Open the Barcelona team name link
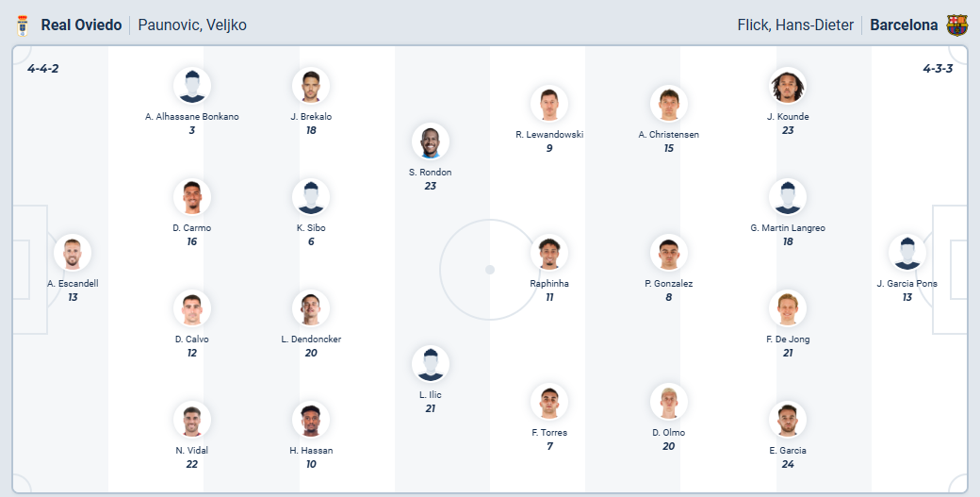This screenshot has height=497, width=980. (904, 25)
